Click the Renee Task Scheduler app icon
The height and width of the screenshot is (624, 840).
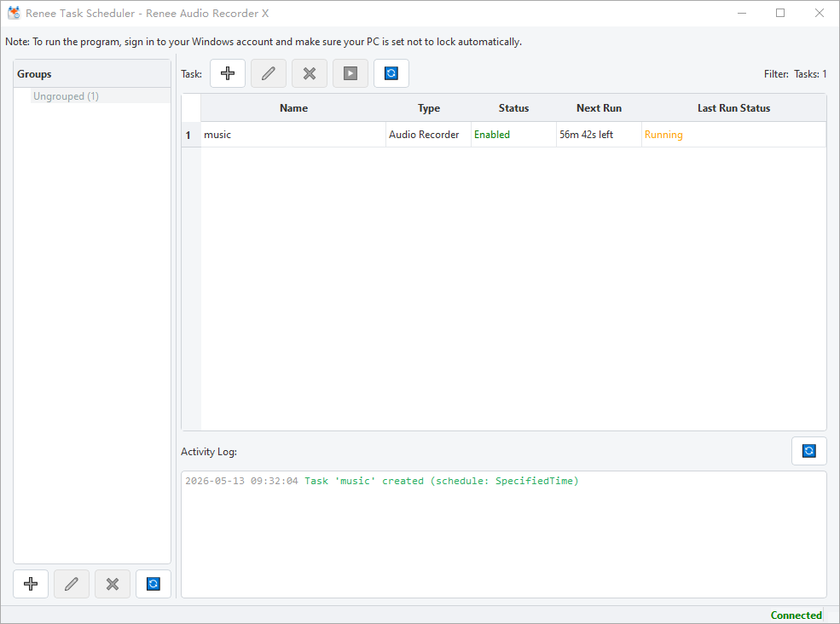(14, 13)
